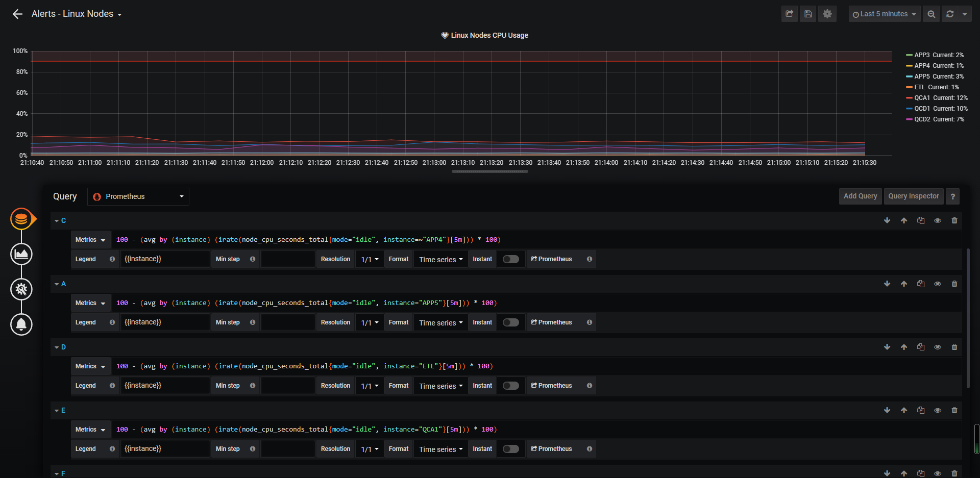
Task: Open the Prometheus data source dropdown
Action: coord(138,196)
